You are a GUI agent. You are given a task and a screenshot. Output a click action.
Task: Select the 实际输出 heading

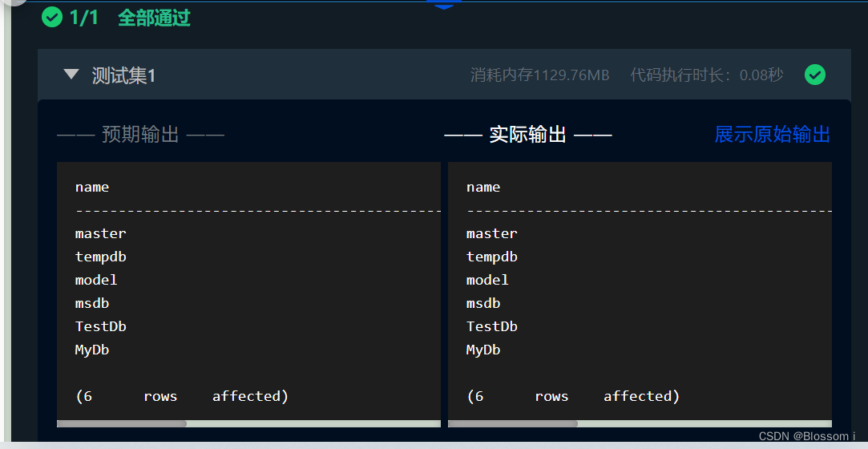[x=527, y=135]
